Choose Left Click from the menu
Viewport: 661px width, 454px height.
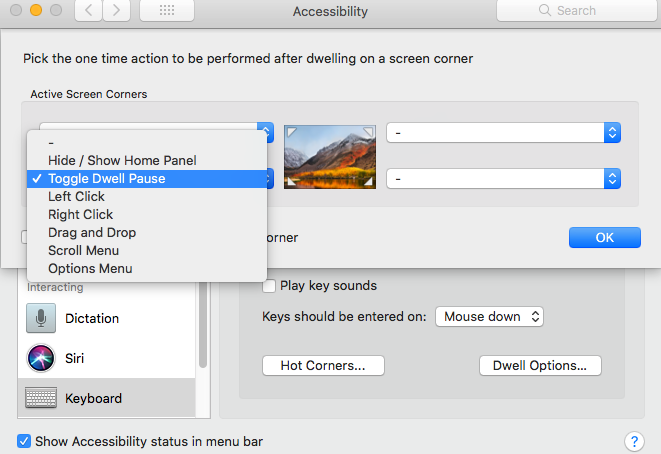click(x=76, y=196)
